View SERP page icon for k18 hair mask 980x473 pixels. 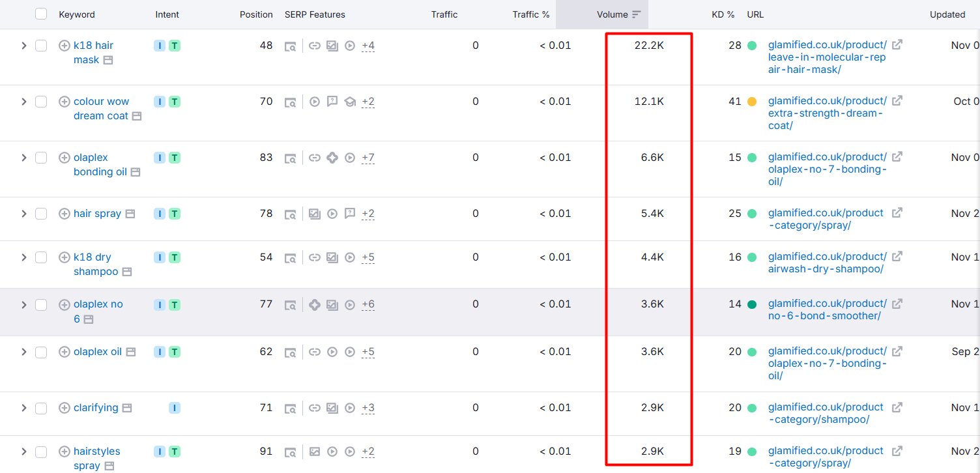[x=291, y=46]
